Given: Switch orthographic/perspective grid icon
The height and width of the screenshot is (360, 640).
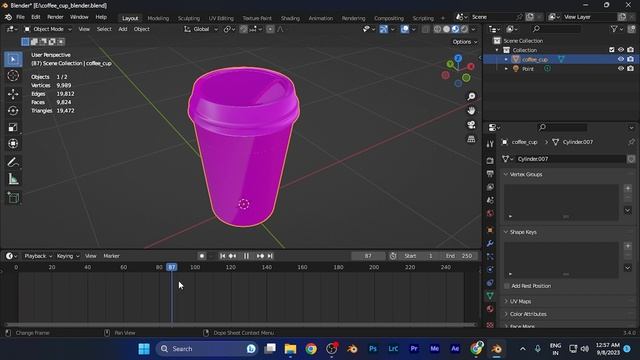Looking at the screenshot, I should pos(471,139).
